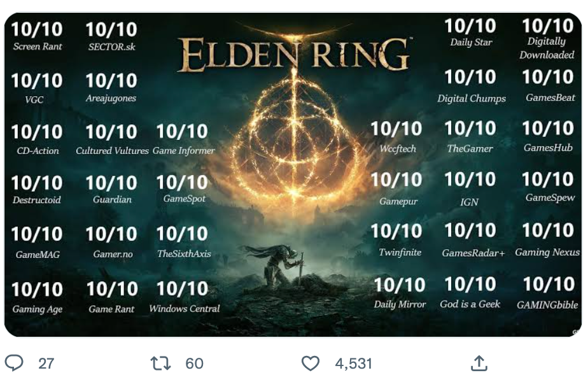The image size is (588, 382).
Task: Click the 10/10 score above Guardian
Action: [111, 183]
